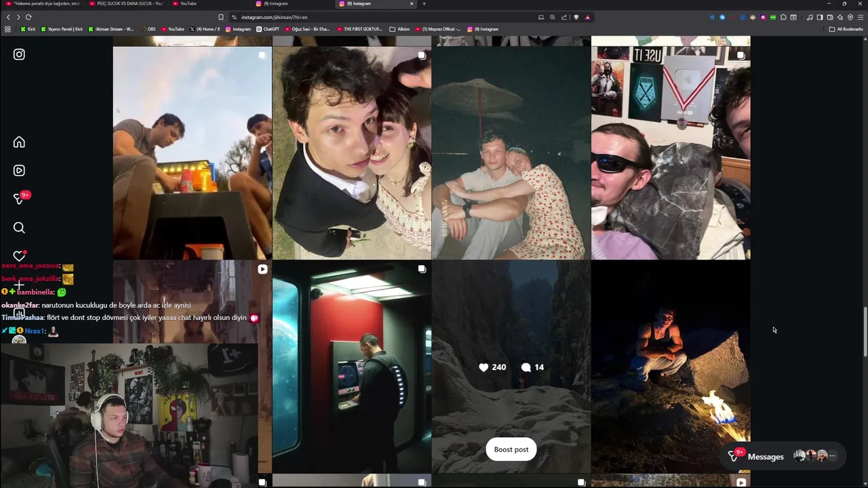Open Brave Rewards triangle icon

tap(587, 17)
